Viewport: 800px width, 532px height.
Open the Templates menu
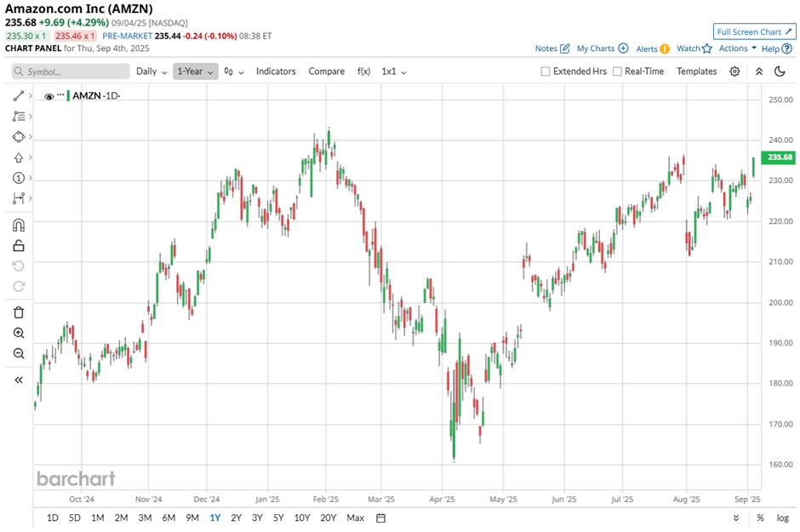pyautogui.click(x=696, y=72)
